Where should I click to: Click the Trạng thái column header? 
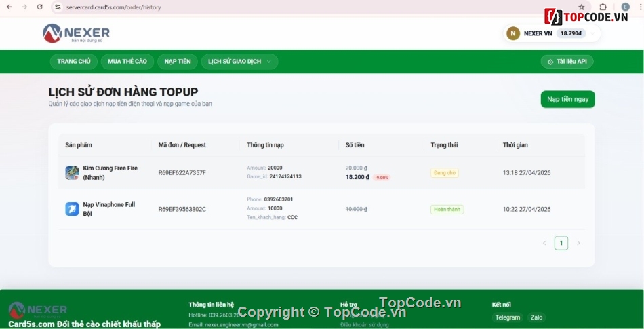click(444, 145)
